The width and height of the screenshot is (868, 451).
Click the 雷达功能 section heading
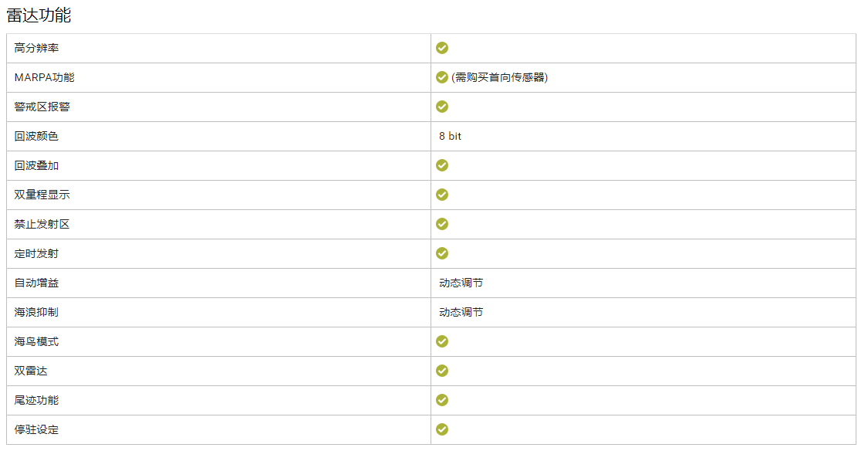click(39, 15)
